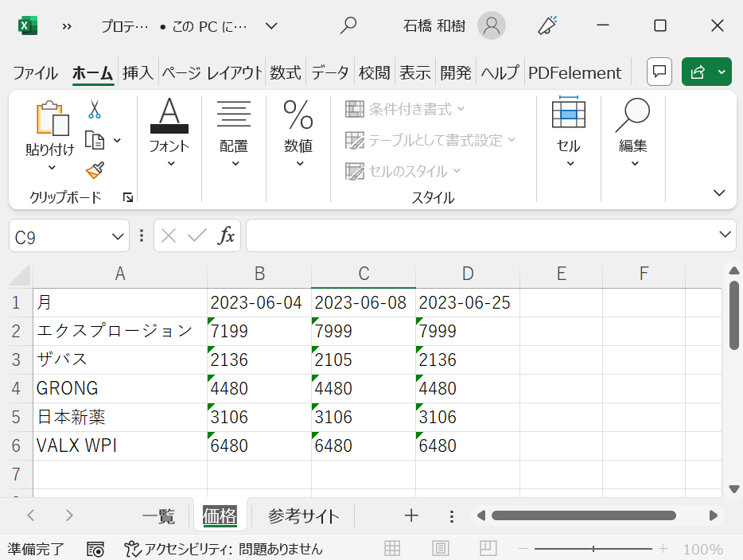Click the Name Box showing C9
743x560 pixels.
point(59,236)
